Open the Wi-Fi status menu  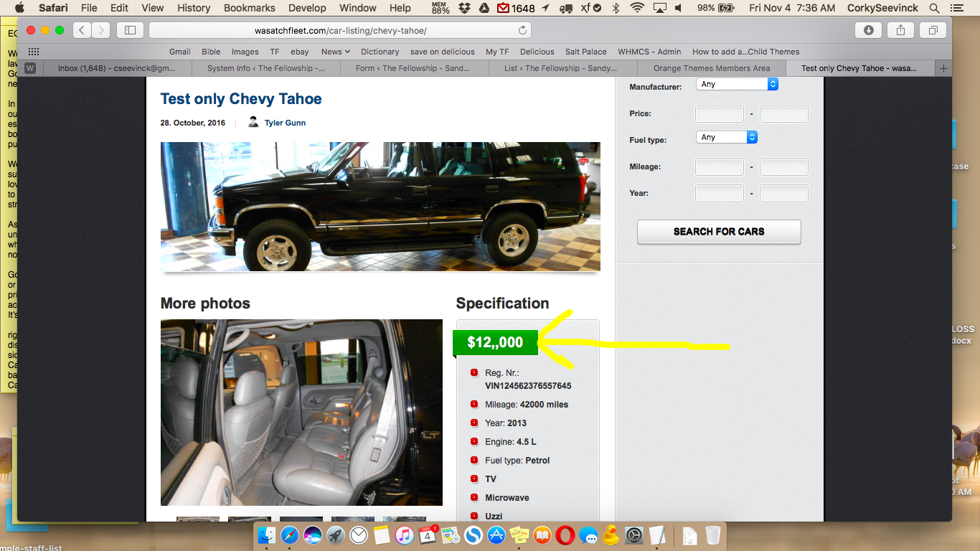point(637,8)
